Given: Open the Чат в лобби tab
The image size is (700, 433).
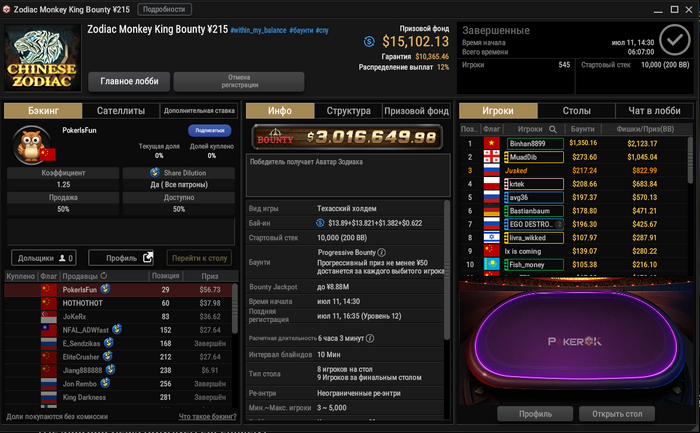Looking at the screenshot, I should tap(654, 111).
